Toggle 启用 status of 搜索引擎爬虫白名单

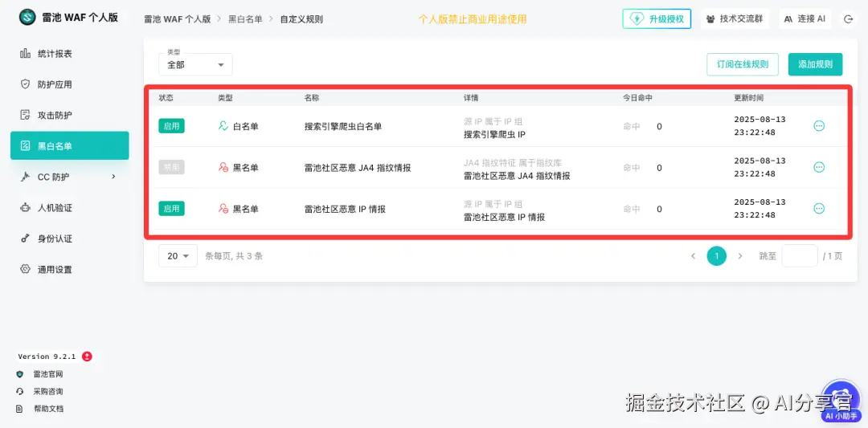tap(172, 126)
